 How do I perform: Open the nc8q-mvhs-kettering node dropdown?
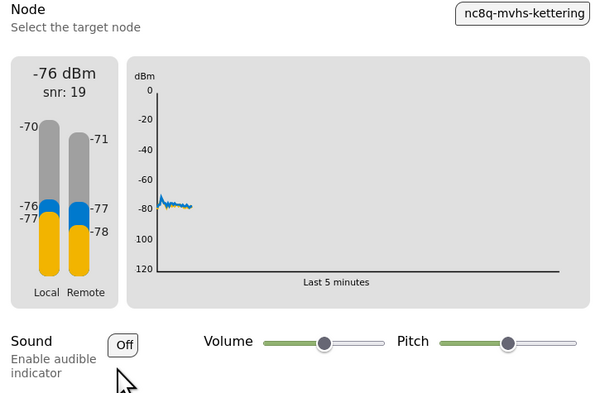point(522,14)
